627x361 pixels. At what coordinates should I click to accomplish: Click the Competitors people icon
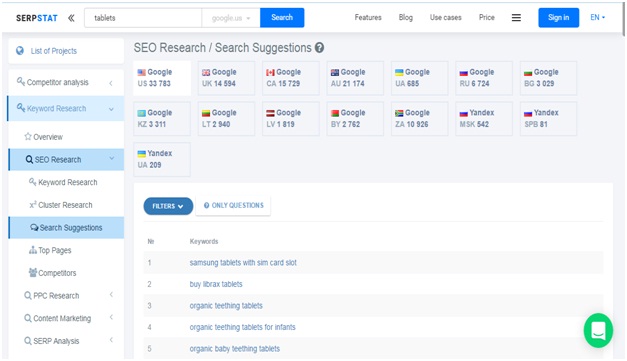(x=33, y=273)
